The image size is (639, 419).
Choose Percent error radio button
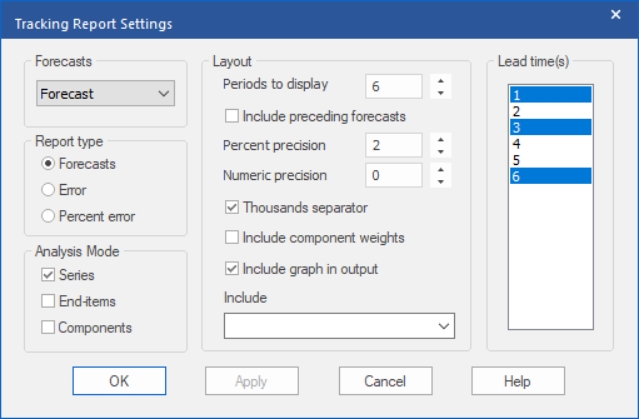click(x=48, y=216)
